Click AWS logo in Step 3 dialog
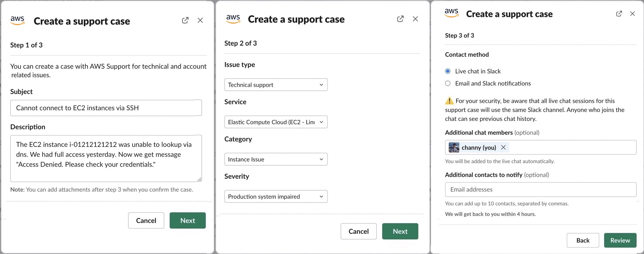 [x=452, y=13]
